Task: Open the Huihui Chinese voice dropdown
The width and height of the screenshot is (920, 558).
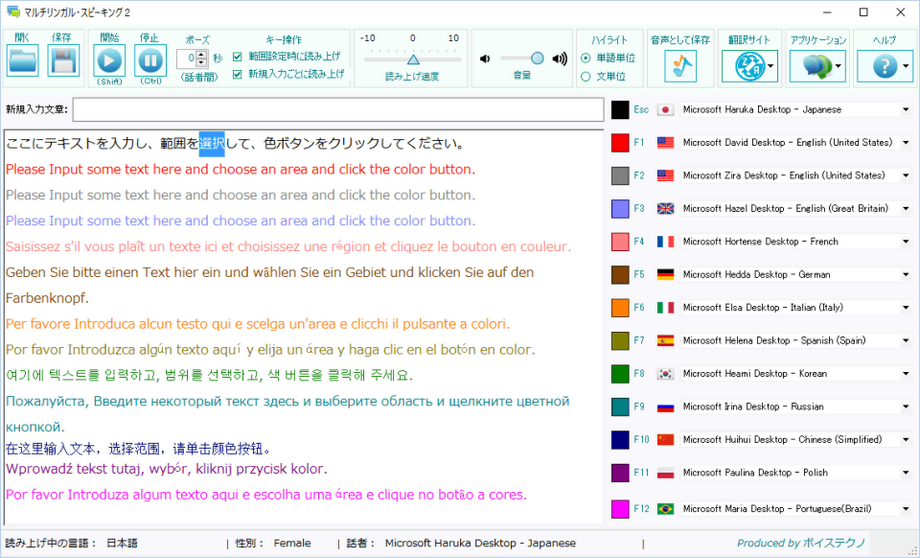Action: coord(905,439)
